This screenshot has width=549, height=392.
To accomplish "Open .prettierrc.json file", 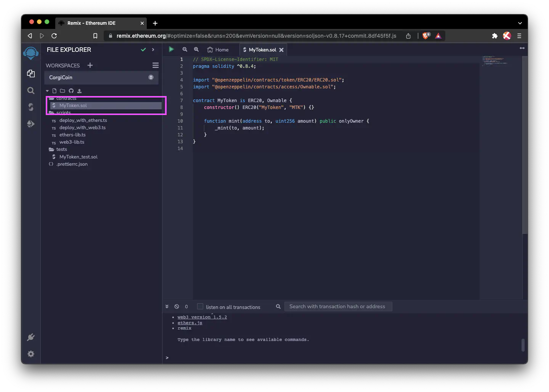I will pos(72,164).
